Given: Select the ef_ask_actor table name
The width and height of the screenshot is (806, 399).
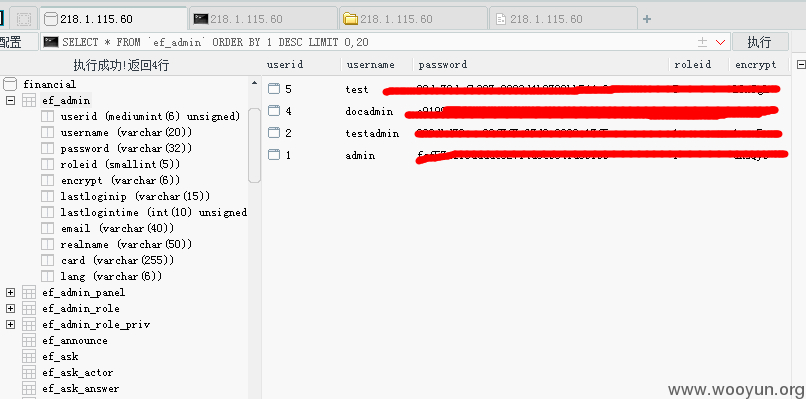Looking at the screenshot, I should (78, 372).
